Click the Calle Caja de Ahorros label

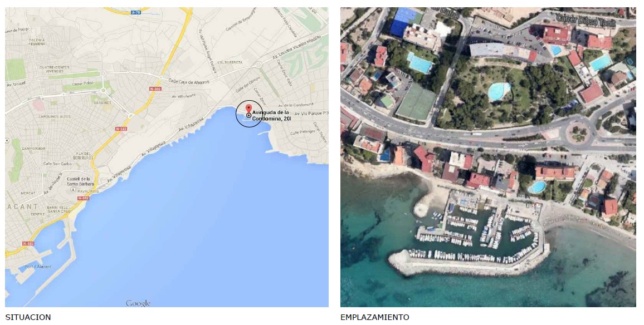(x=189, y=81)
